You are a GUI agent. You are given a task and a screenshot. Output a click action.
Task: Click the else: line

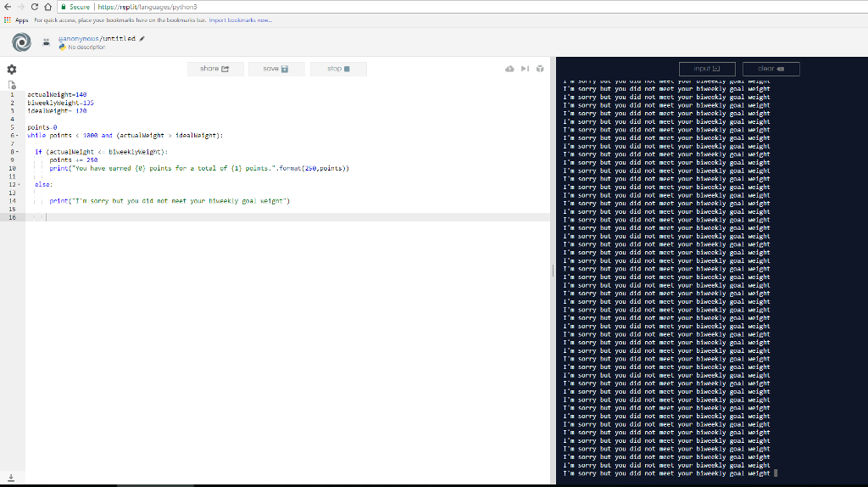pos(44,184)
